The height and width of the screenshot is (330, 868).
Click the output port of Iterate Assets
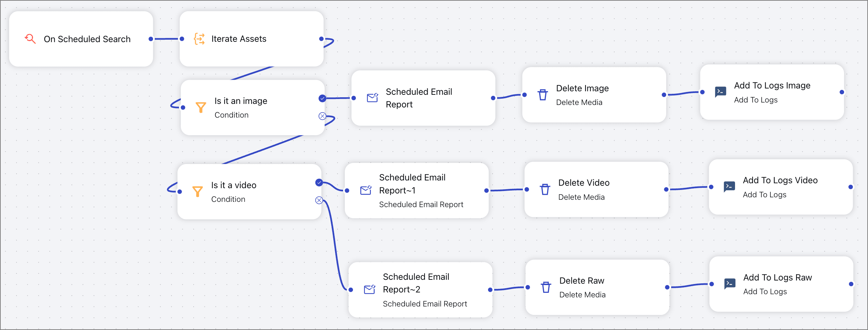[x=321, y=39]
